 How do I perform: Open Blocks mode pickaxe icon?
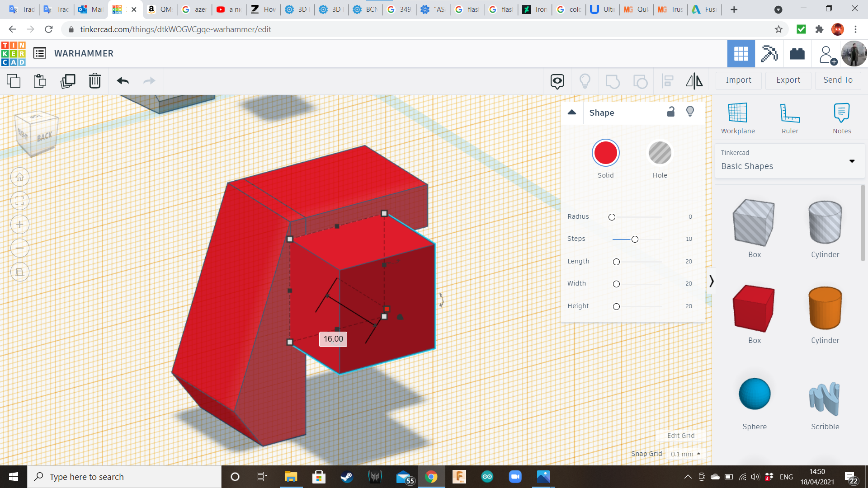coord(769,54)
